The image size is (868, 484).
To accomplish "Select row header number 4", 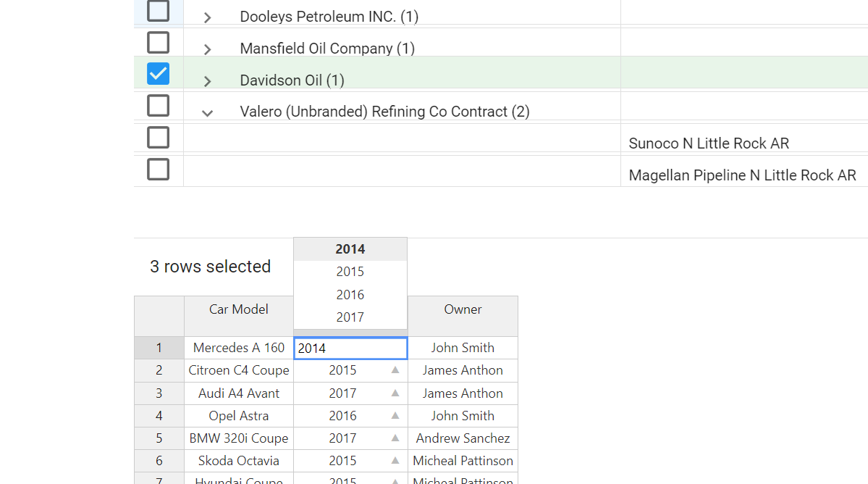I will pyautogui.click(x=159, y=416).
